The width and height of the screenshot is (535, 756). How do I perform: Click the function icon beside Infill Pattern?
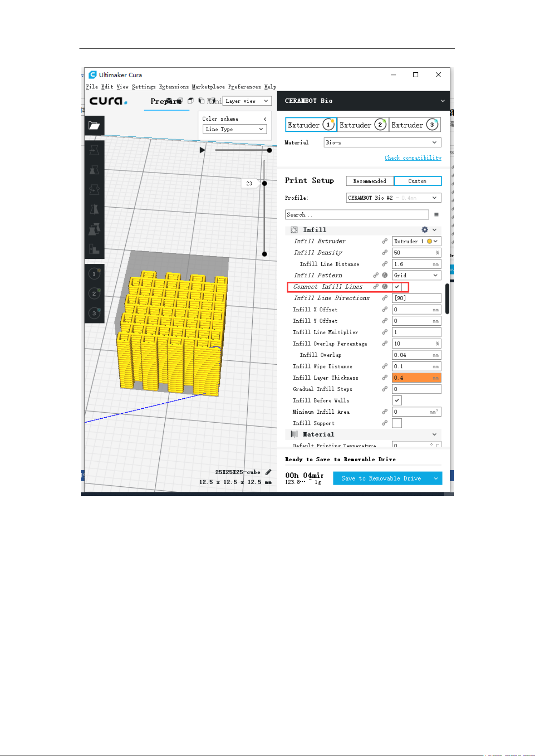385,275
